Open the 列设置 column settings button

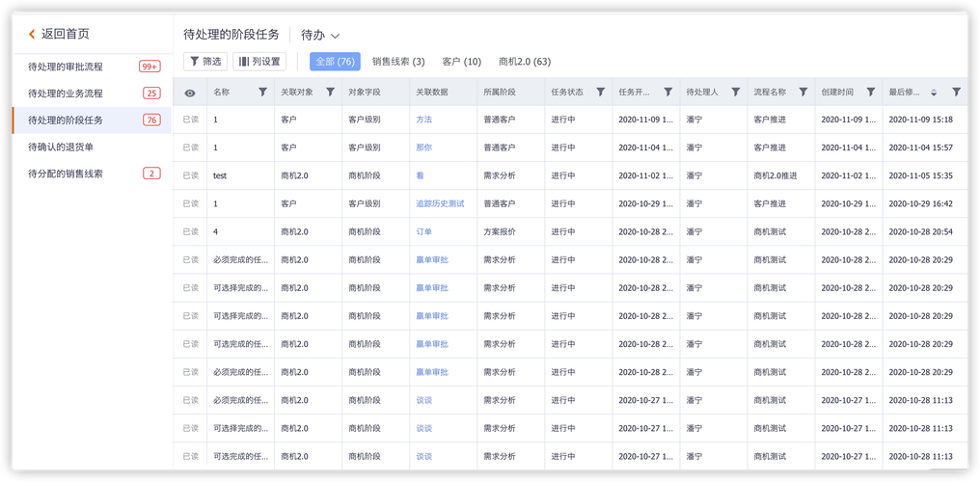259,62
